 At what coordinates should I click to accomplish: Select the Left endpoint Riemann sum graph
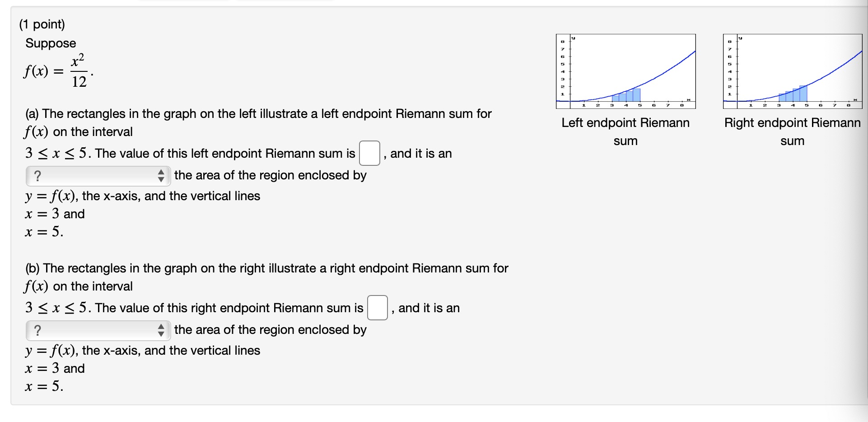point(625,72)
